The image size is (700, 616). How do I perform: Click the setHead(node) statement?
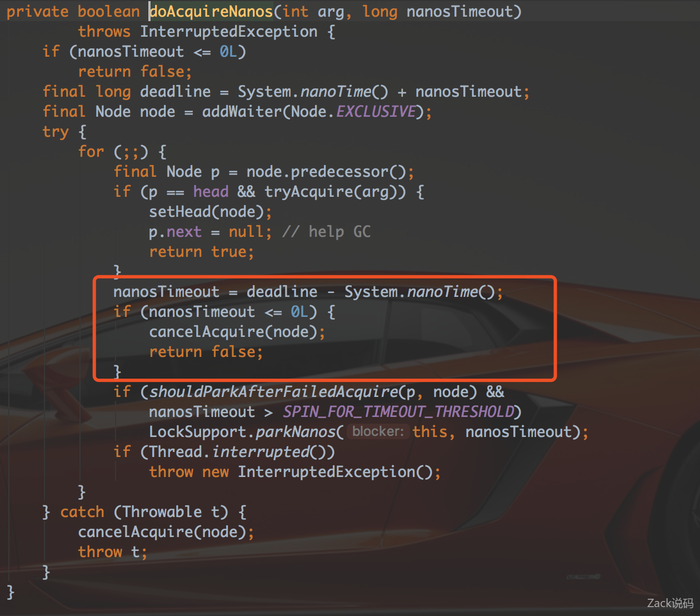click(x=211, y=212)
